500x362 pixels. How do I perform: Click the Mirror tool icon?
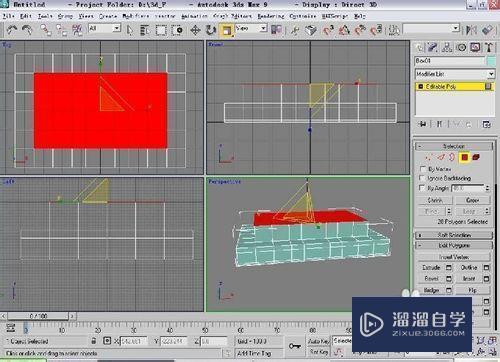(x=471, y=30)
